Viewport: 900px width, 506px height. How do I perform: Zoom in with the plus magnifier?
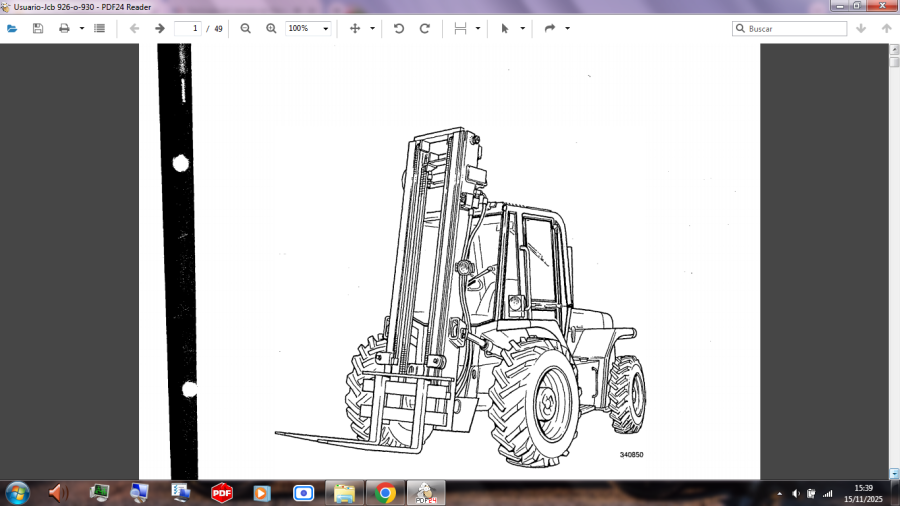tap(271, 28)
